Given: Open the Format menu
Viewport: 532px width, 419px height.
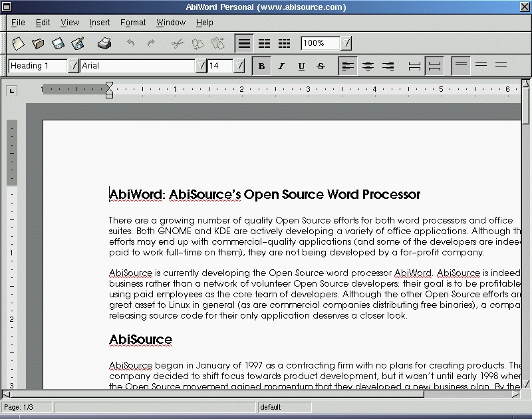Looking at the screenshot, I should coord(133,22).
